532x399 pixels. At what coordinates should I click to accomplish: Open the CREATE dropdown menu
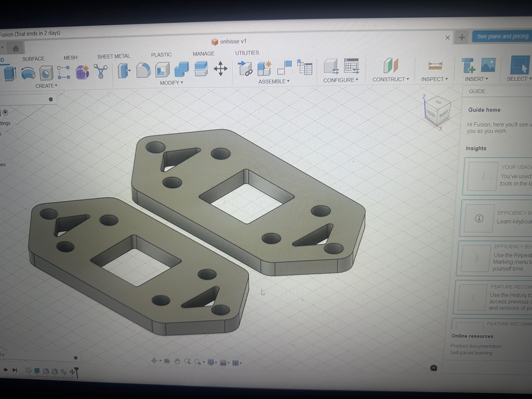[46, 86]
